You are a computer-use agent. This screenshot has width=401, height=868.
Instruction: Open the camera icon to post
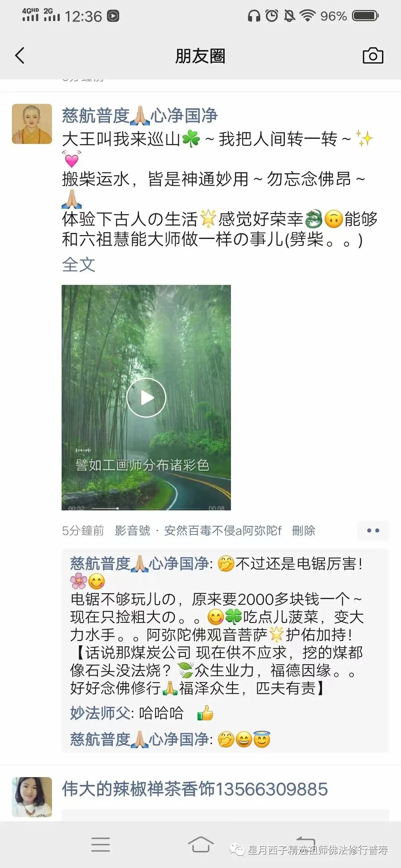tap(373, 56)
